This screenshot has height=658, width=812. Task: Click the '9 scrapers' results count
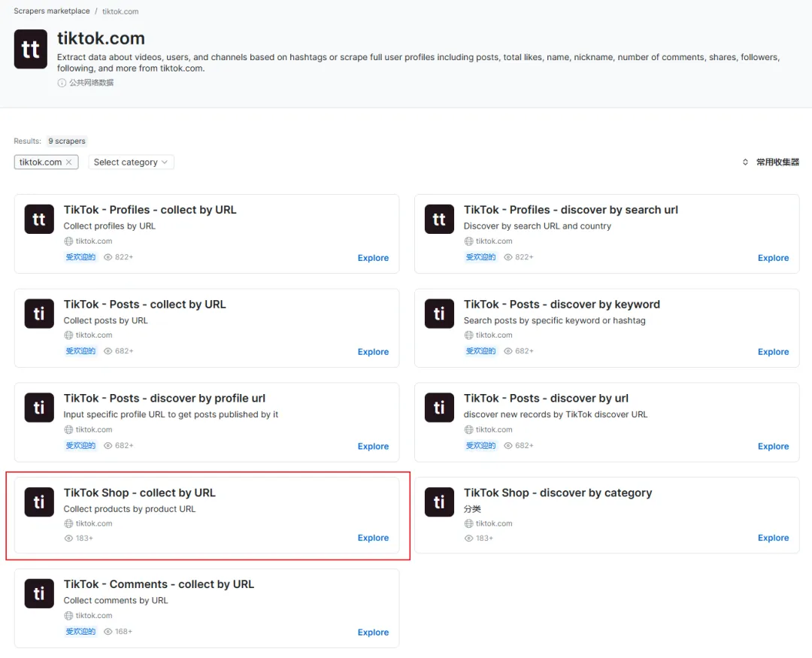67,141
